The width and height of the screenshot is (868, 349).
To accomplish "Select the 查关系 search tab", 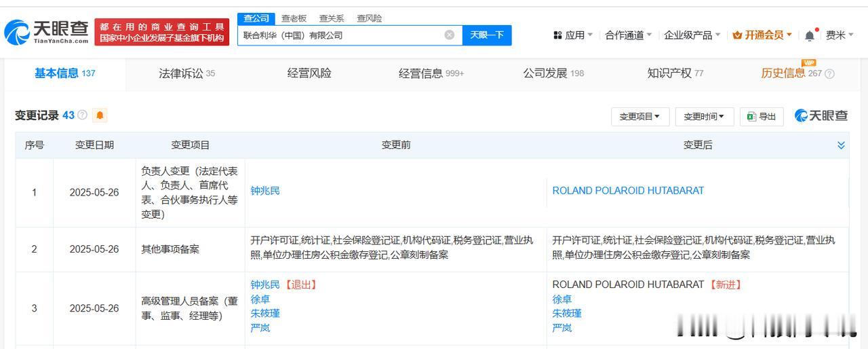I will (x=332, y=18).
